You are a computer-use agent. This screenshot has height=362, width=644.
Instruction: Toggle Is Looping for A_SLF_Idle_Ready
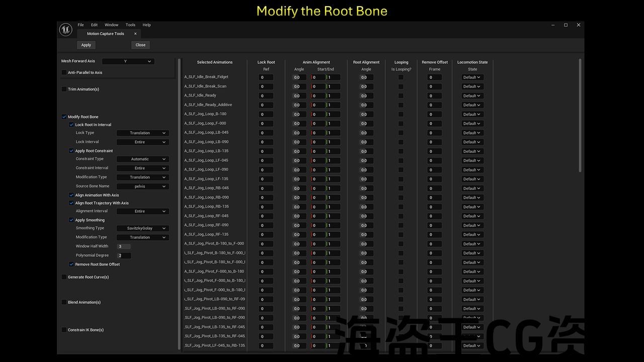tap(401, 96)
